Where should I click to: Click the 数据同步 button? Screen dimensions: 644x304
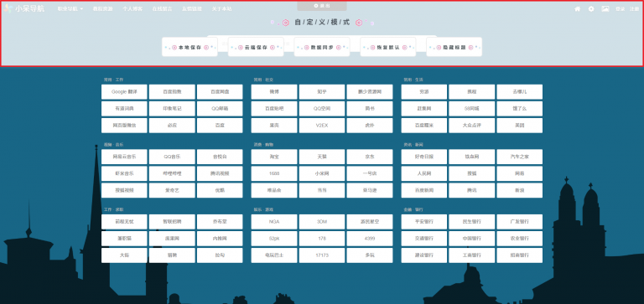[322, 47]
